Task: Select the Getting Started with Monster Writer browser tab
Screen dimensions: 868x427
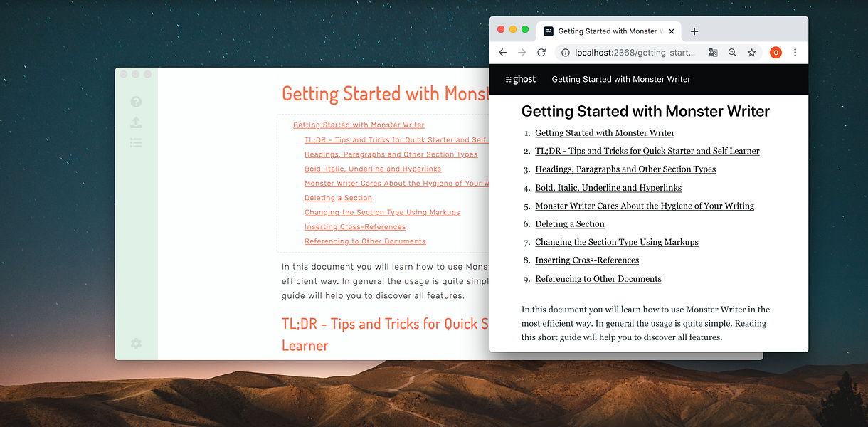Action: [x=609, y=31]
